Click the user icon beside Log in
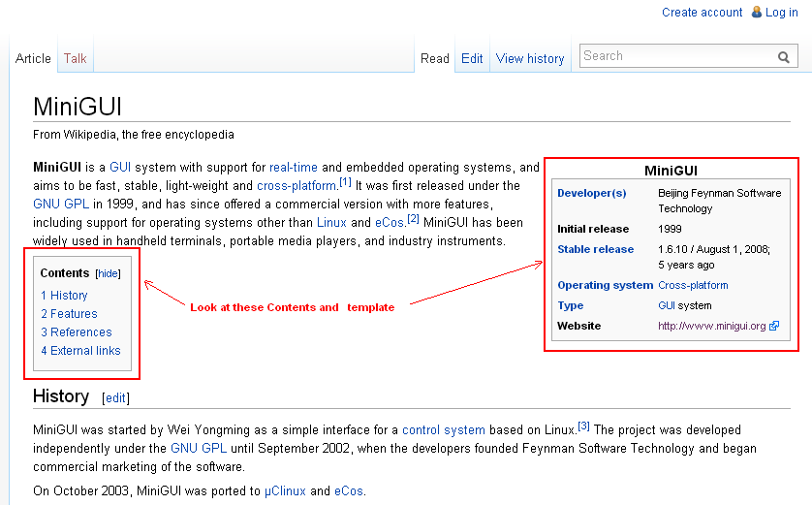 pos(756,12)
